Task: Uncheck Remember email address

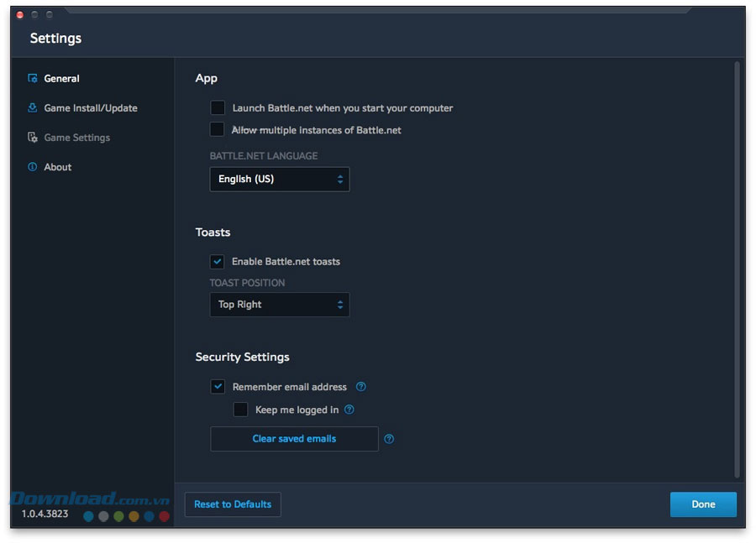Action: [x=218, y=386]
